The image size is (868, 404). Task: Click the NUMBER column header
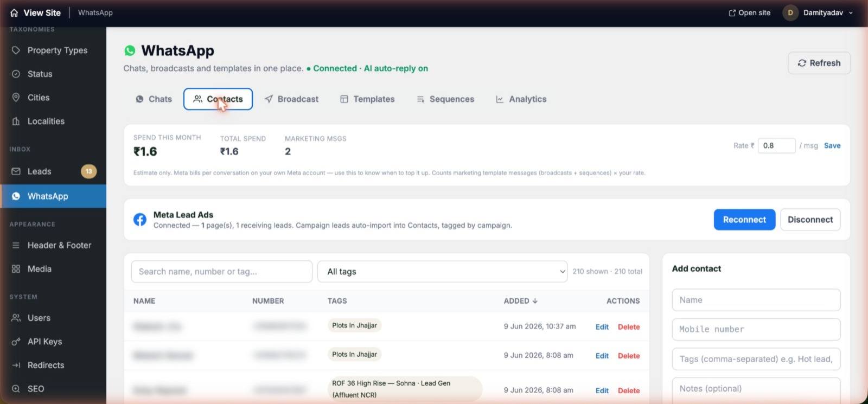[x=268, y=301]
